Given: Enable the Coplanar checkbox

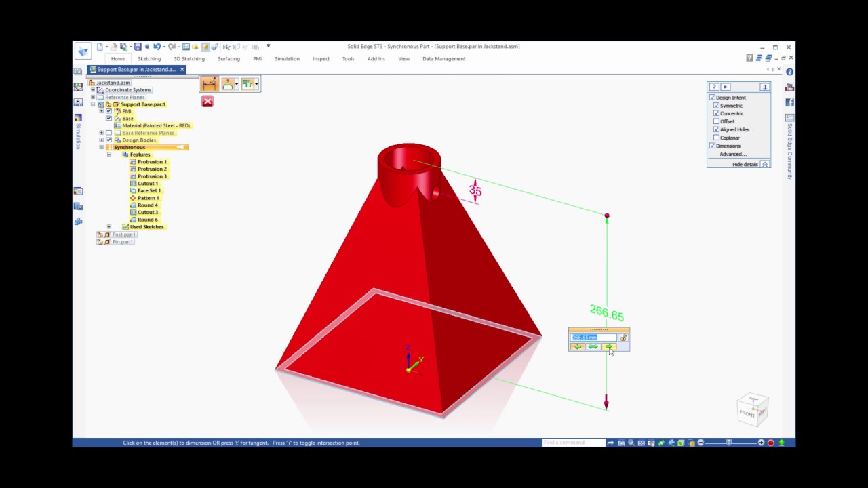Looking at the screenshot, I should click(716, 138).
